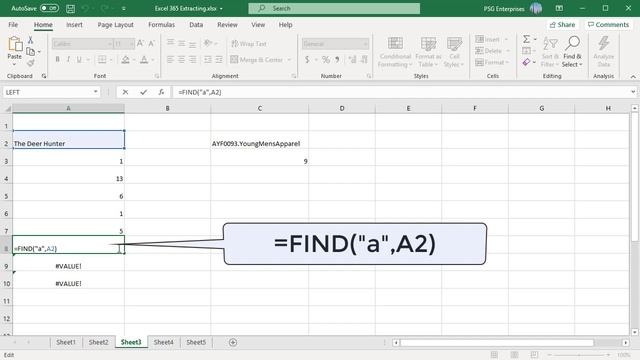Click cell with "The Deer Hunter"

pos(69,140)
